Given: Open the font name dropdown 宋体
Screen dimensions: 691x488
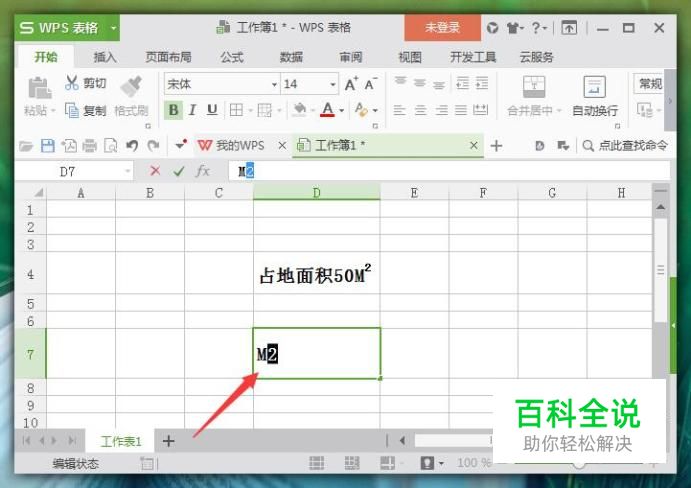Looking at the screenshot, I should [274, 84].
